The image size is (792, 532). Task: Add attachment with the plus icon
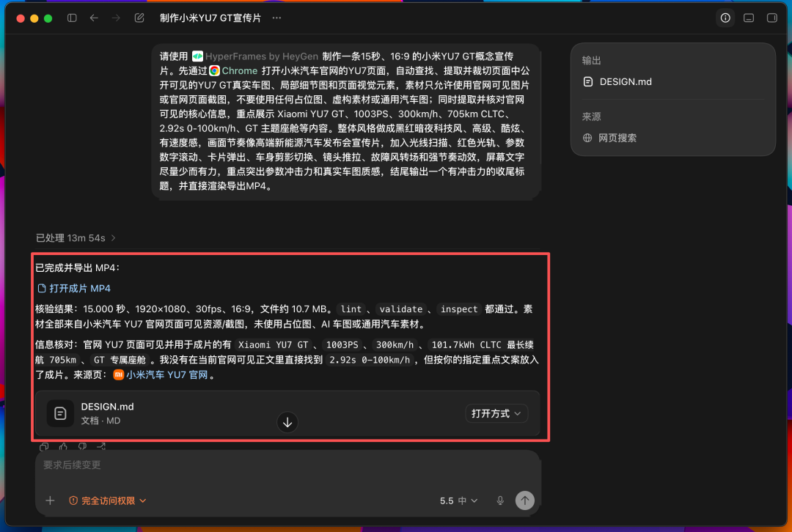click(x=50, y=500)
